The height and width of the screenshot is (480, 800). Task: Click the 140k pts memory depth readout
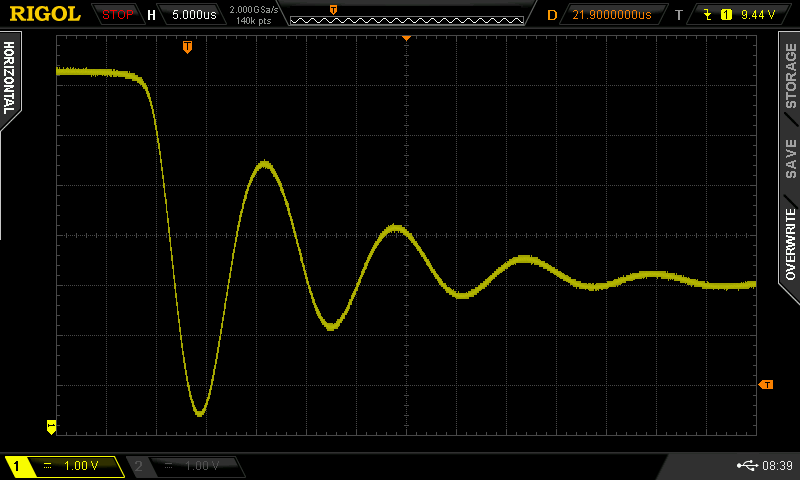click(x=254, y=21)
